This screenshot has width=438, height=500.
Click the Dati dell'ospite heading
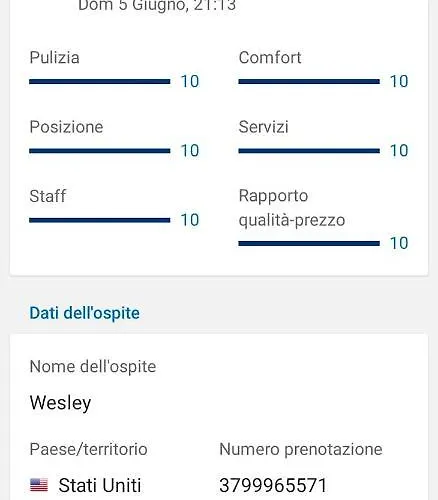point(85,313)
